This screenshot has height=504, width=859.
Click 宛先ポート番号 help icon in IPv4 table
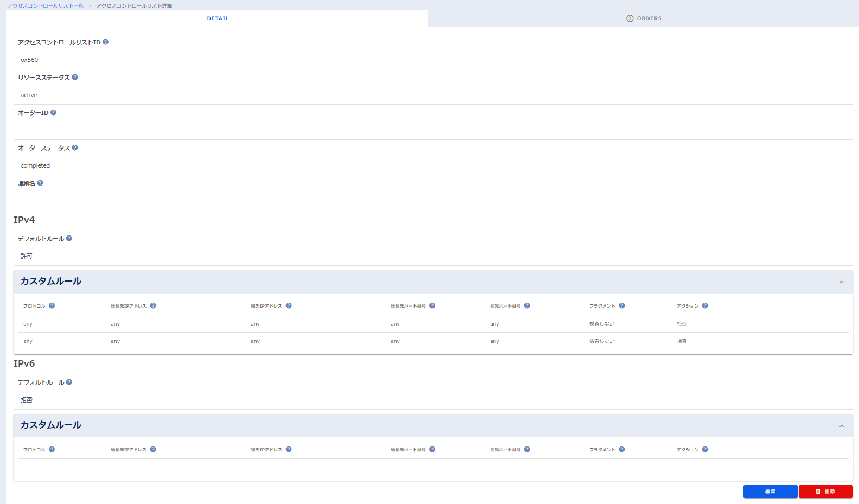527,305
